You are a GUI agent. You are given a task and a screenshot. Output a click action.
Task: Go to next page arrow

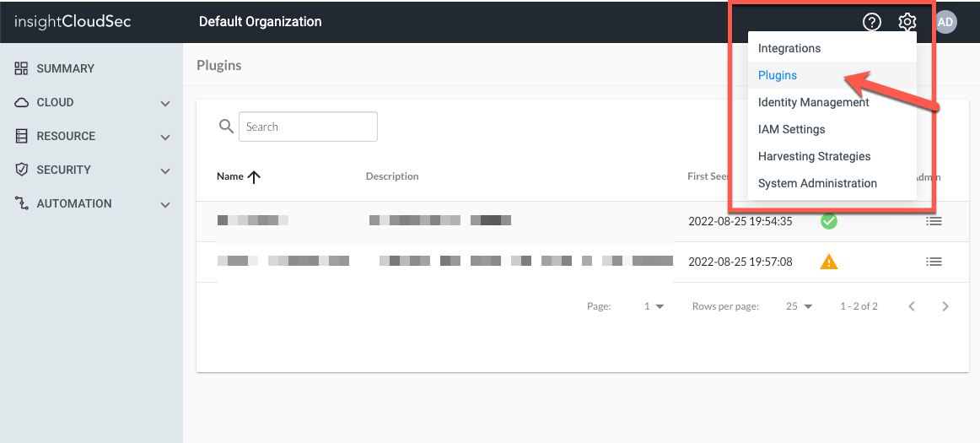coord(945,306)
